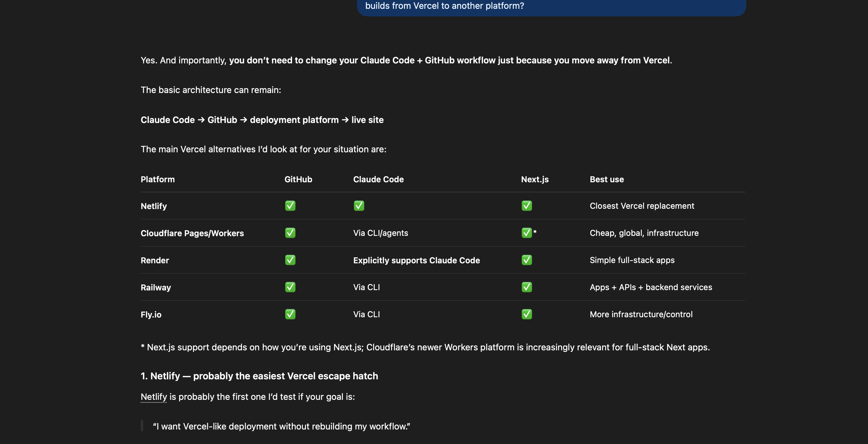Click the GitHub checkmark in the Render row
This screenshot has height=444, width=868.
pos(290,260)
